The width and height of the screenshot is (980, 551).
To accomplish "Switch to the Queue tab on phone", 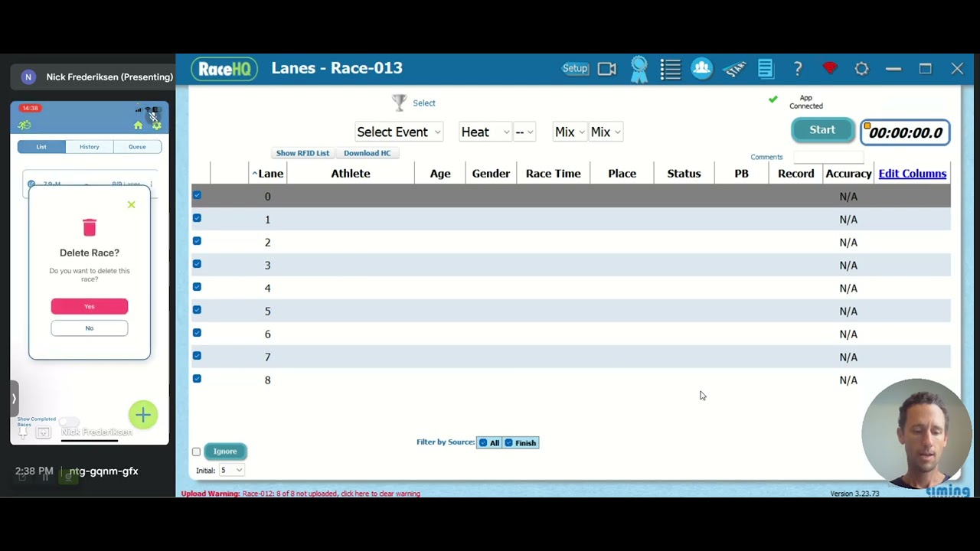I will 137,147.
